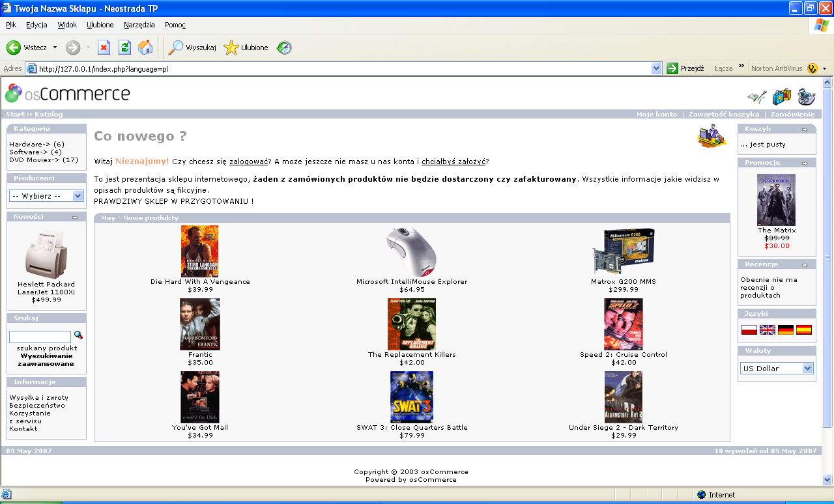834x504 pixels.
Task: Open Matrox G200 MMS product image
Action: pos(623,251)
